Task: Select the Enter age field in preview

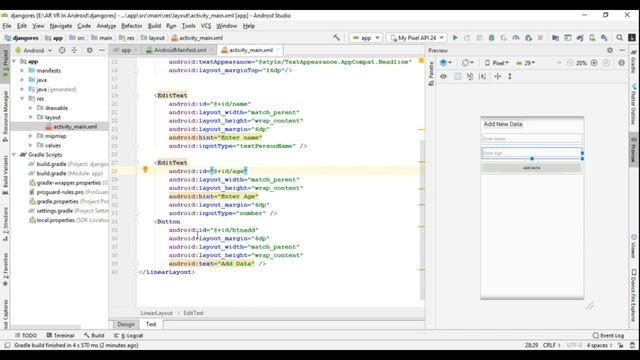Action: pyautogui.click(x=531, y=153)
